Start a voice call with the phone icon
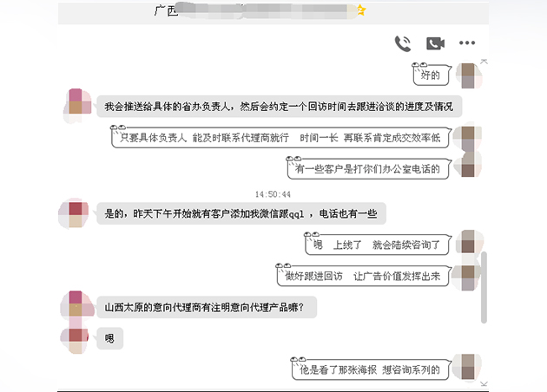Screen dimensions: 547x392 (403, 43)
